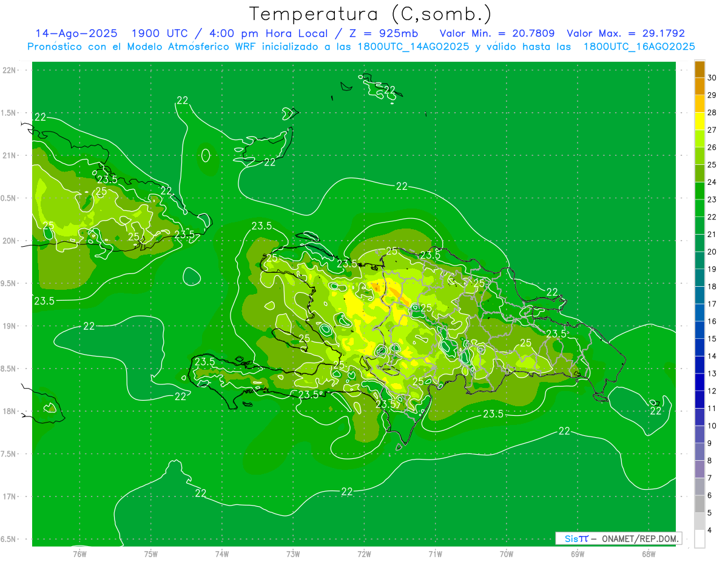Click the '72W' longitude axis label
This screenshot has height=562, width=728.
pos(364,554)
